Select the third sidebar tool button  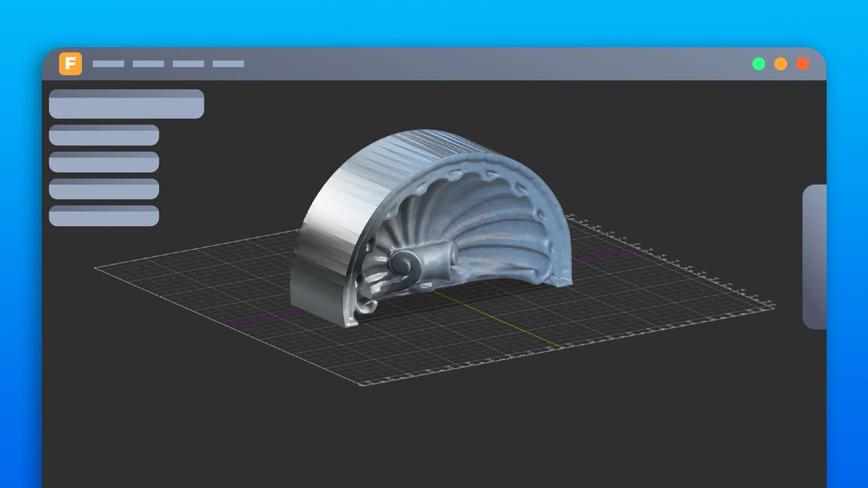(103, 190)
